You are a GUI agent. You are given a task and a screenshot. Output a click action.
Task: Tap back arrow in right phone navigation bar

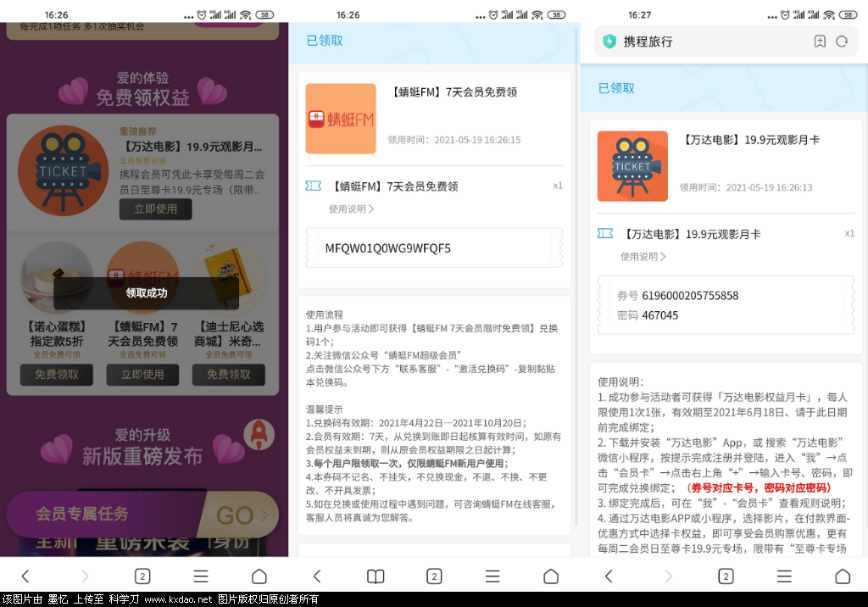tap(609, 576)
